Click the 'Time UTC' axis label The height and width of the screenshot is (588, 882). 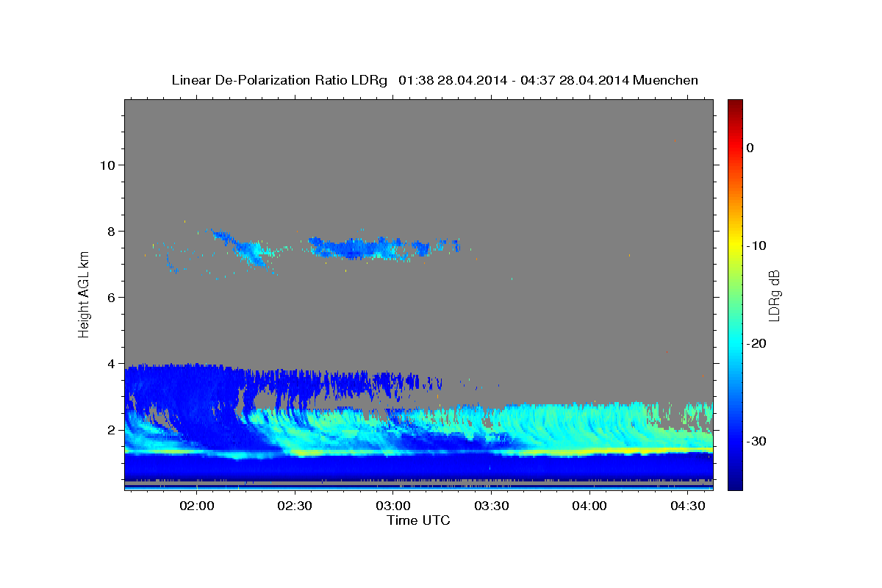pos(418,520)
